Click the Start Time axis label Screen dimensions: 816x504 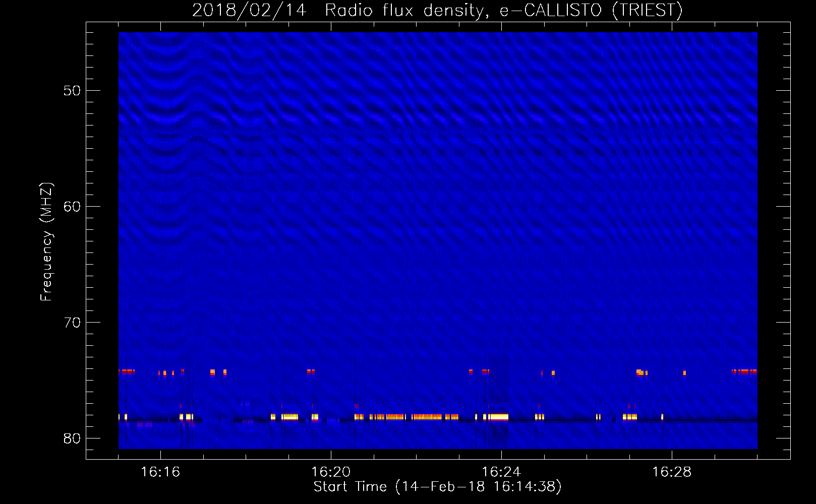tap(438, 487)
